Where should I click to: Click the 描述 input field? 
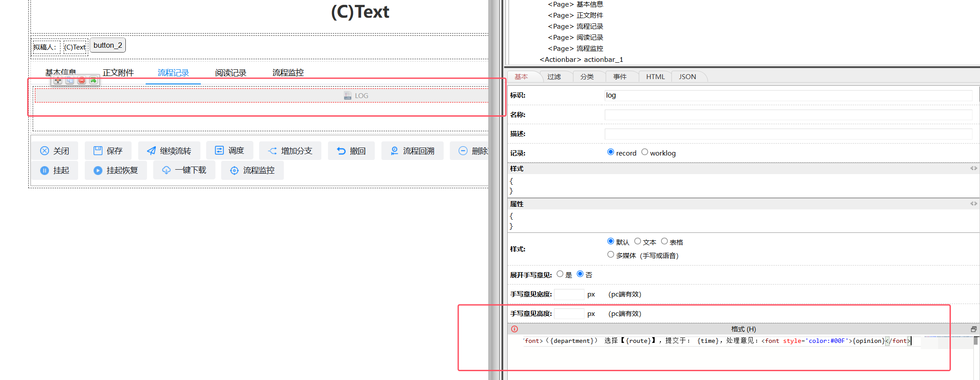point(788,134)
